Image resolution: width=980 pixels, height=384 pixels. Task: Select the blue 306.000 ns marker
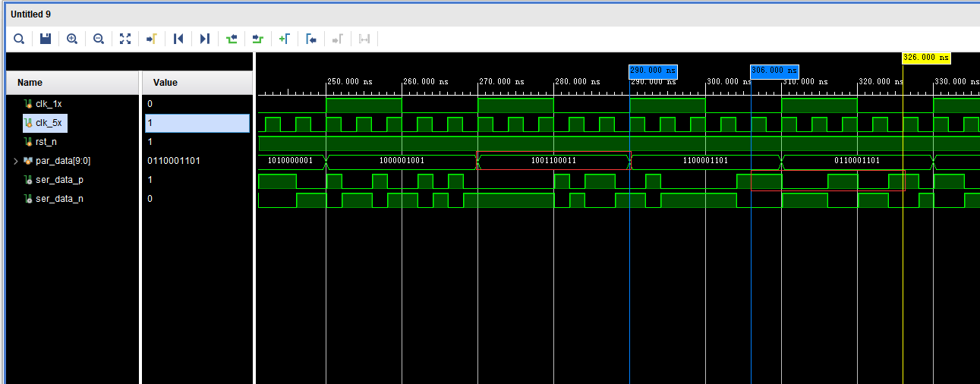click(774, 71)
